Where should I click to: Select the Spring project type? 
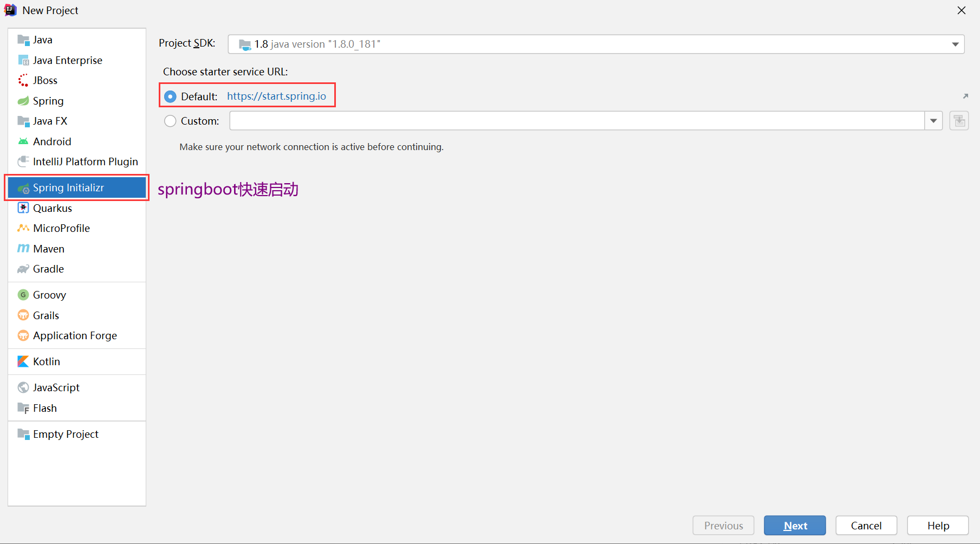click(77, 101)
